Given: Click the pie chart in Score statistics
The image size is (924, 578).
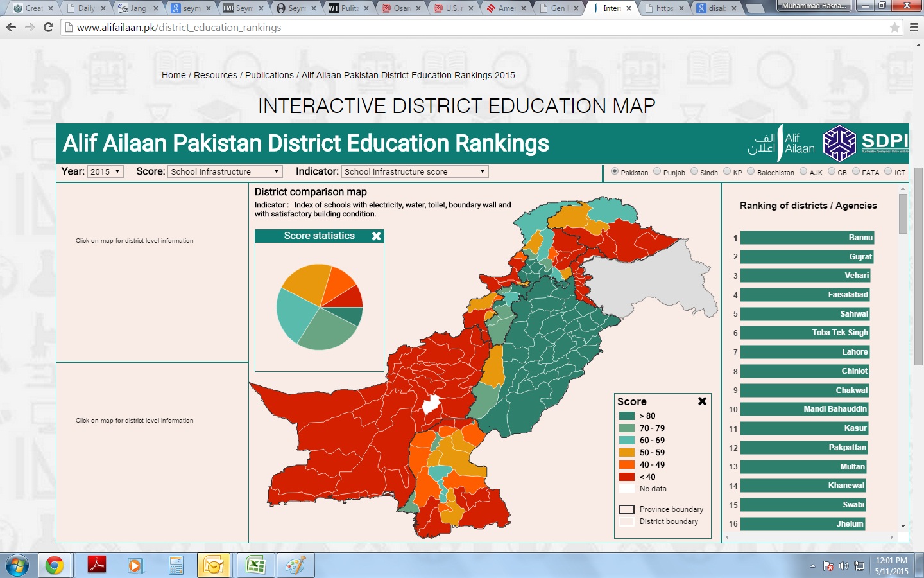Looking at the screenshot, I should [x=320, y=307].
